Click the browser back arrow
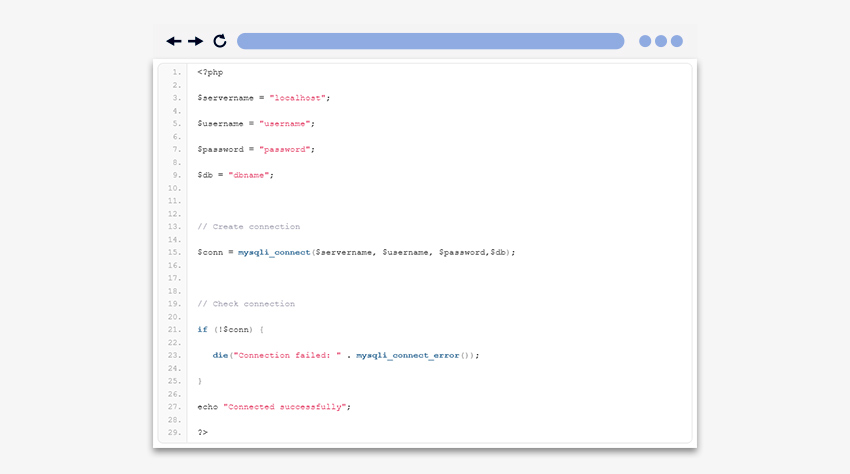Image resolution: width=850 pixels, height=474 pixels. (173, 41)
